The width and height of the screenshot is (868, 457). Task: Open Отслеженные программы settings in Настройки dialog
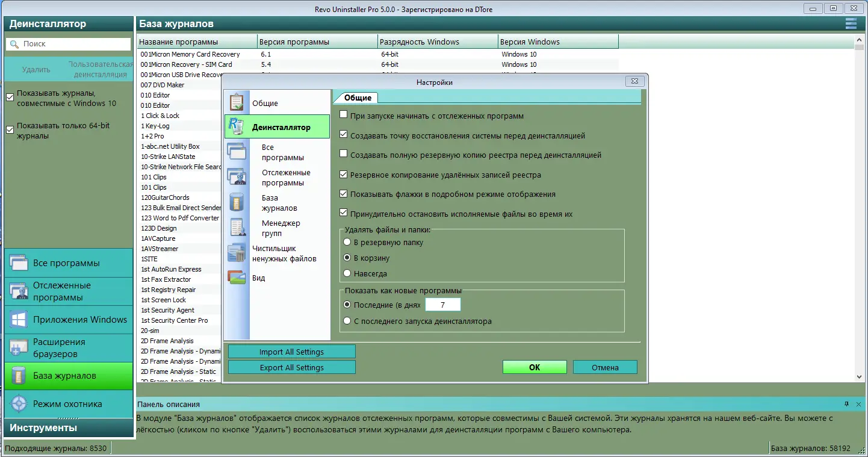pyautogui.click(x=277, y=178)
